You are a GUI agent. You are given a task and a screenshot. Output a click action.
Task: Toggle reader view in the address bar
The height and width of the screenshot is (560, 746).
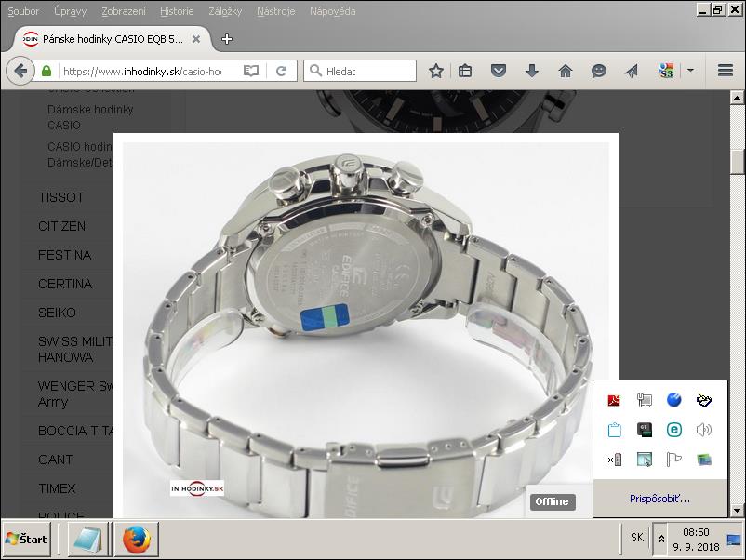click(x=251, y=72)
